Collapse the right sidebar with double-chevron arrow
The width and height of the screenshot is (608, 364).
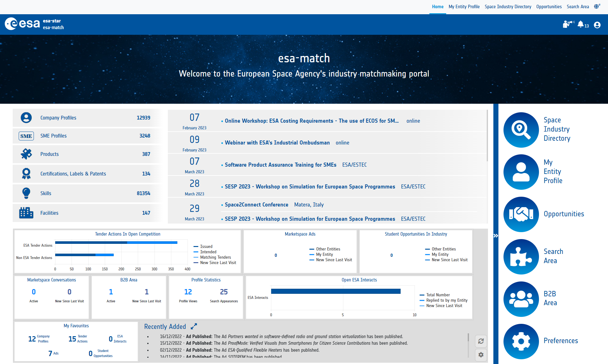496,235
